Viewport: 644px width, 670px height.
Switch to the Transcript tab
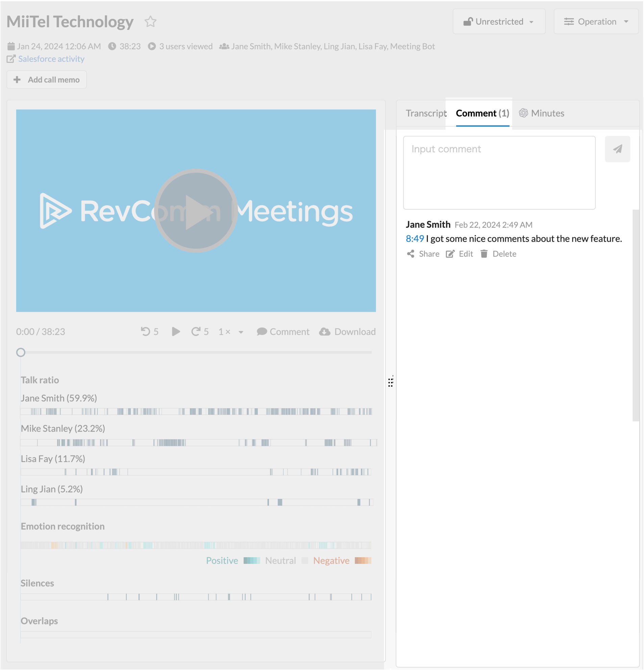(426, 113)
